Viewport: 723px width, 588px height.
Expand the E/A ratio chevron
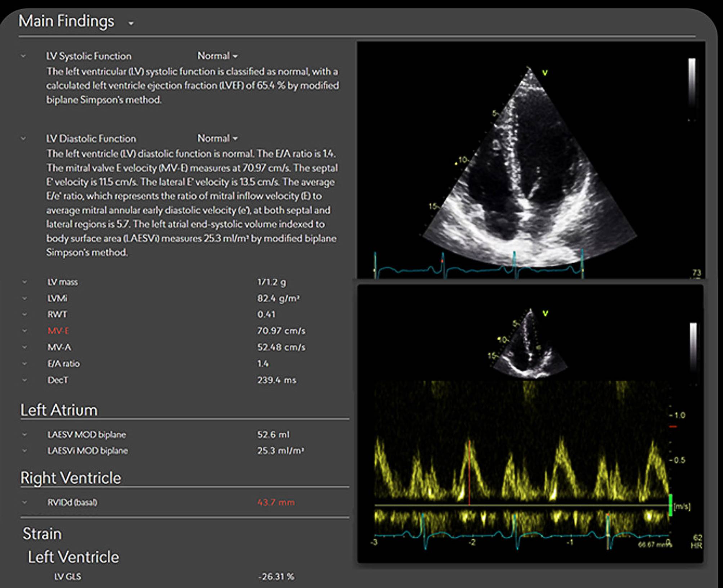24,363
